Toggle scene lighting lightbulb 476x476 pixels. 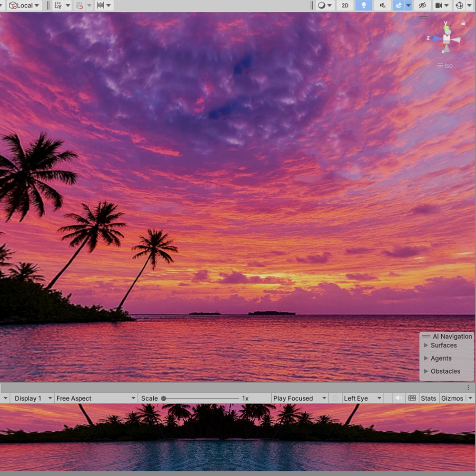363,5
